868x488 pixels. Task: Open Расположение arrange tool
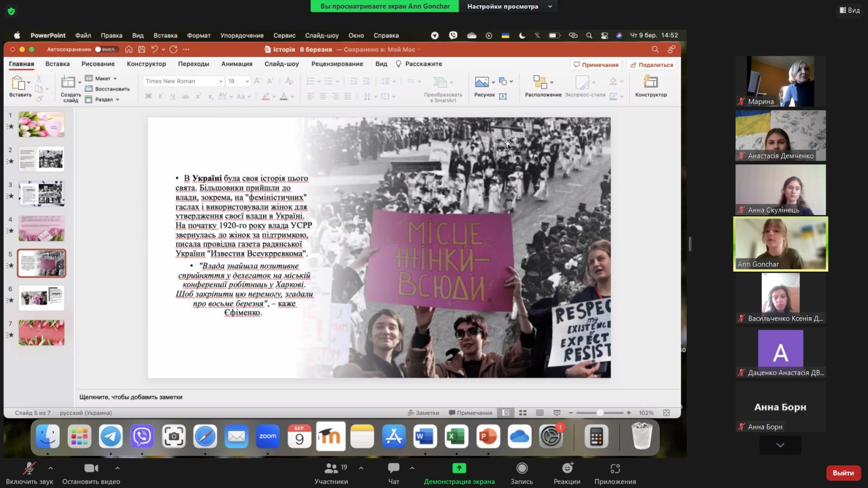(x=540, y=82)
